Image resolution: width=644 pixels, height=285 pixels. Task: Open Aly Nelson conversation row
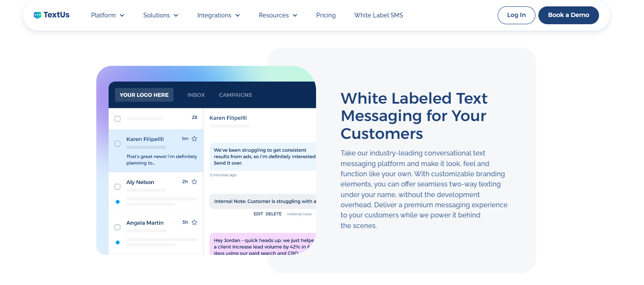[156, 192]
